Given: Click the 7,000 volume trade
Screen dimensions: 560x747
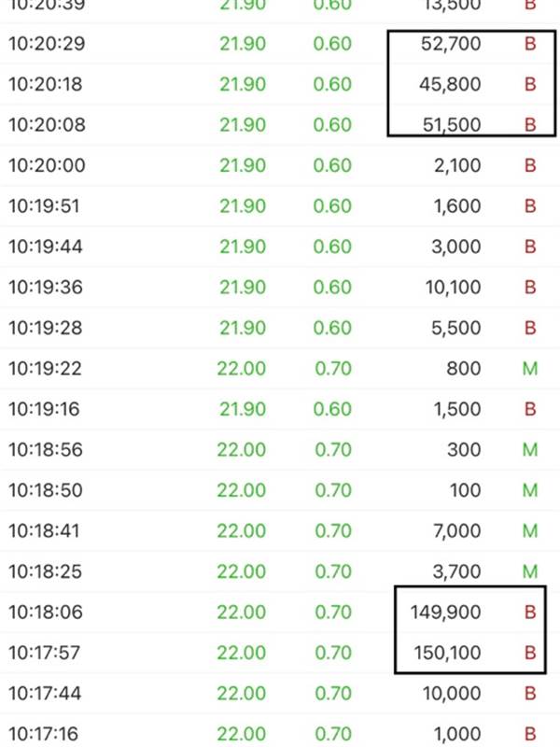Looking at the screenshot, I should [x=456, y=530].
